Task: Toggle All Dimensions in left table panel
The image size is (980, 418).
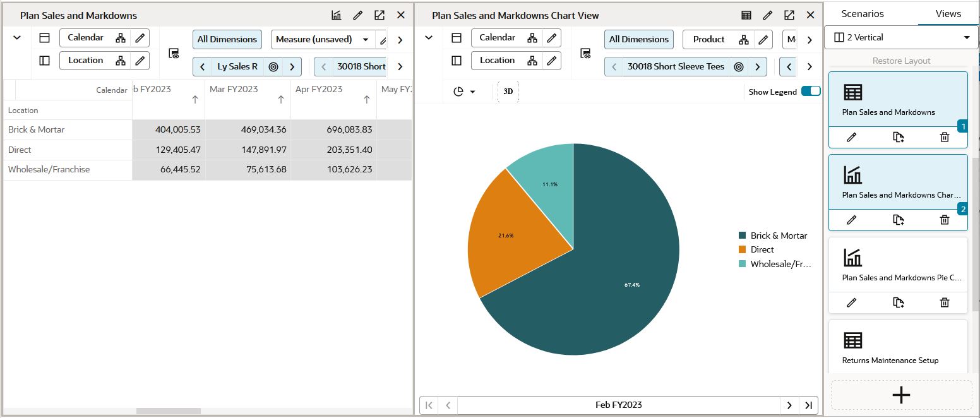Action: [227, 39]
